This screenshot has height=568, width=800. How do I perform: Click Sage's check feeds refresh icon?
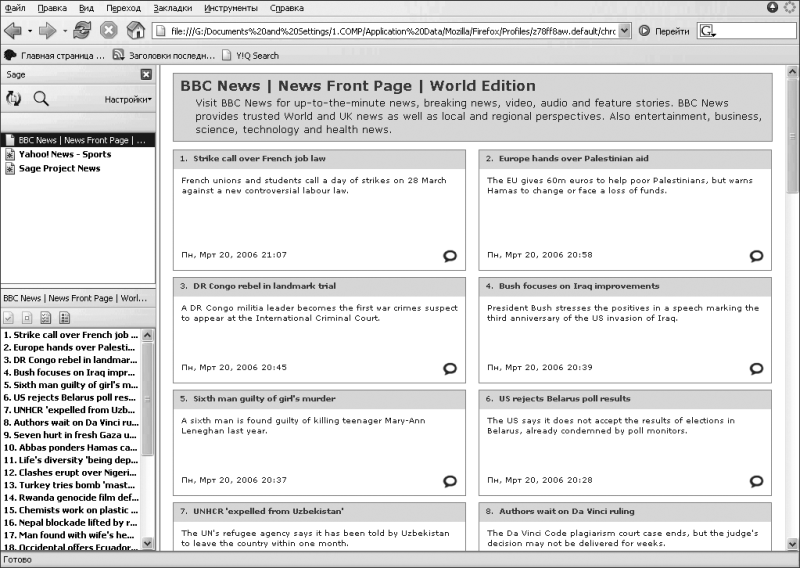pos(14,98)
